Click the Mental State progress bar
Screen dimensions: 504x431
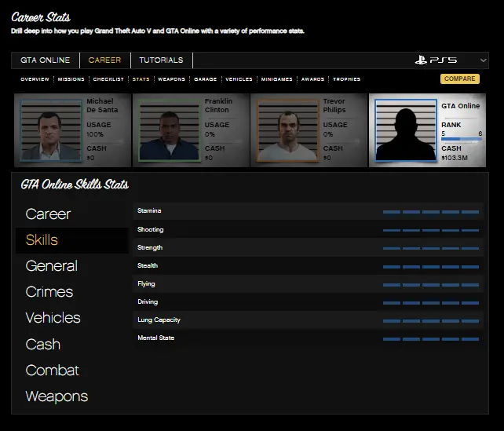point(430,339)
